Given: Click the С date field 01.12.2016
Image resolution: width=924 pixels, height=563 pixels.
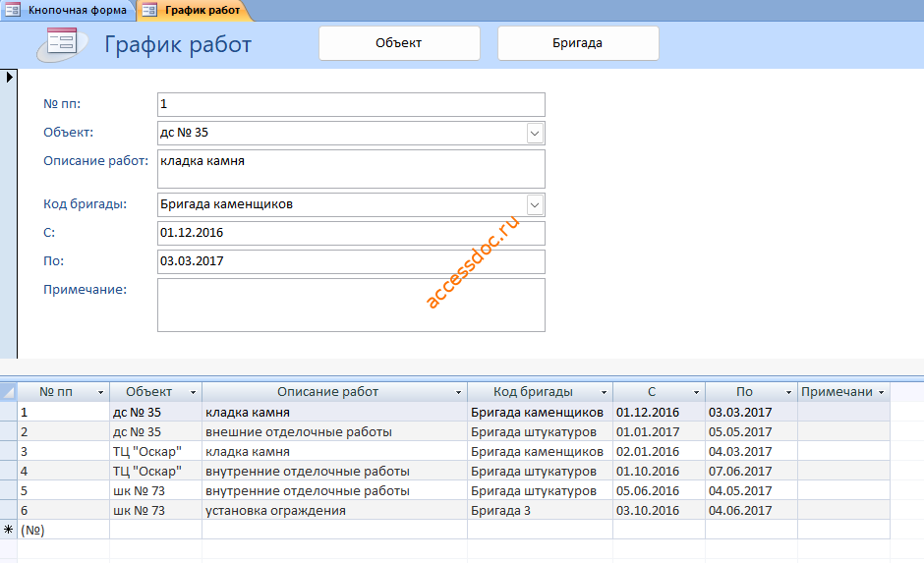Looking at the screenshot, I should 351,233.
